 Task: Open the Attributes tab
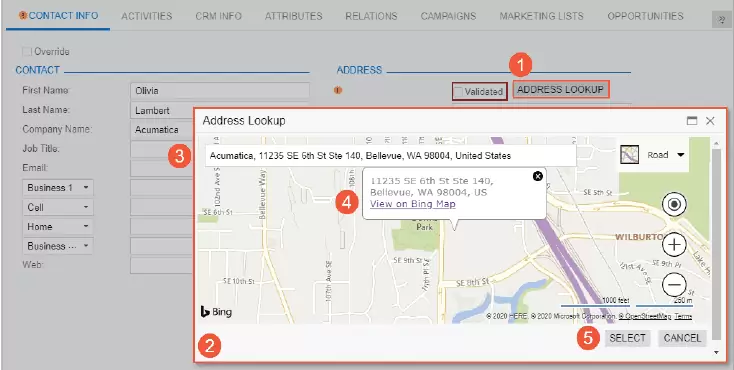pyautogui.click(x=294, y=16)
